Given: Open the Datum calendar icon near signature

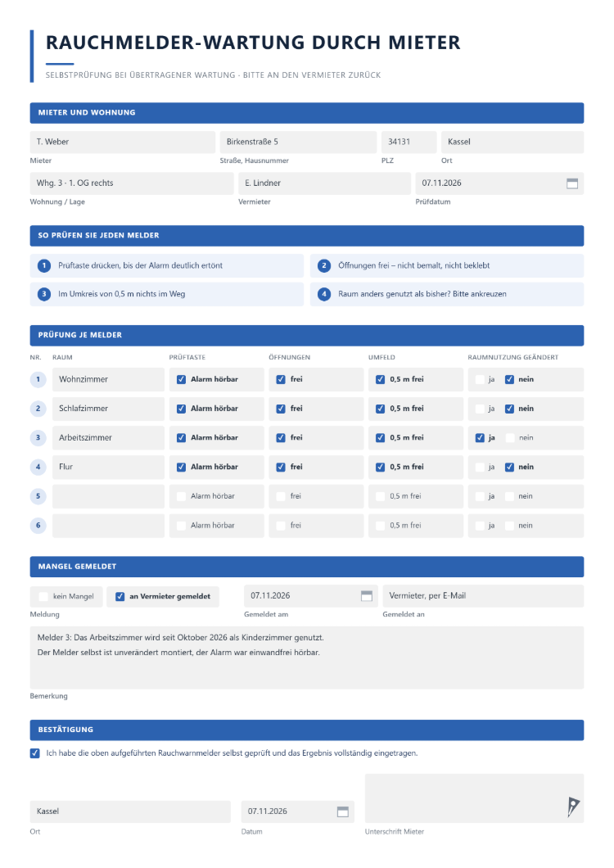Looking at the screenshot, I should 343,811.
